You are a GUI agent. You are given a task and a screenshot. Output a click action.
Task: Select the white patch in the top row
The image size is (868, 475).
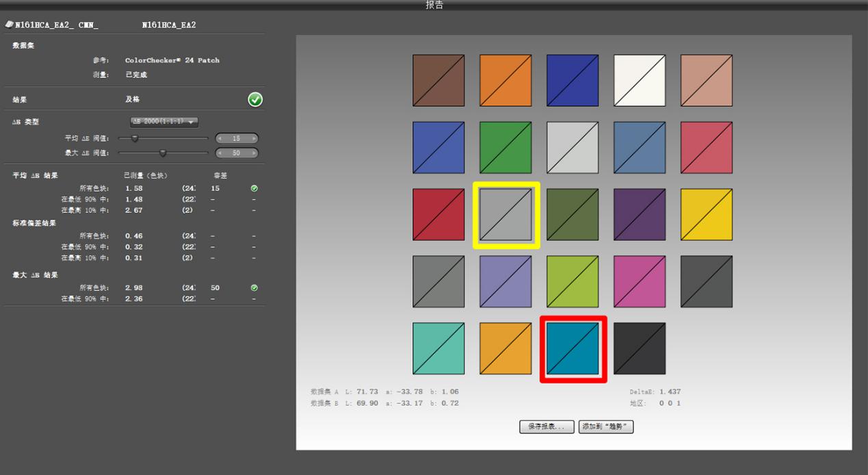[x=640, y=80]
